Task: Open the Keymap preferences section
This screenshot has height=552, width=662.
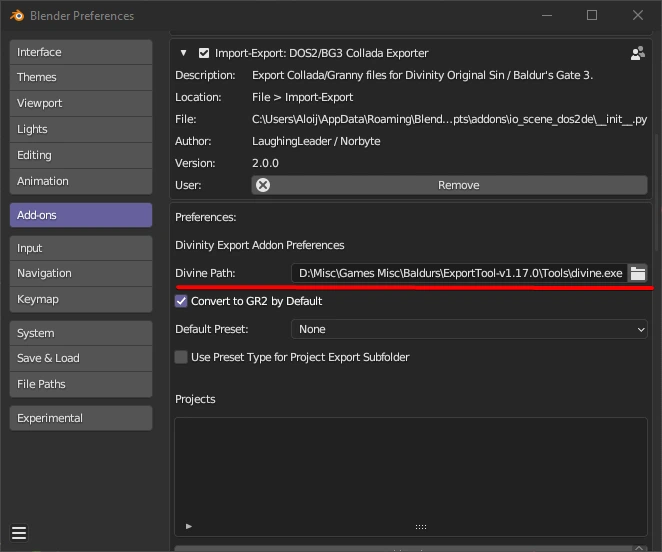Action: [81, 299]
